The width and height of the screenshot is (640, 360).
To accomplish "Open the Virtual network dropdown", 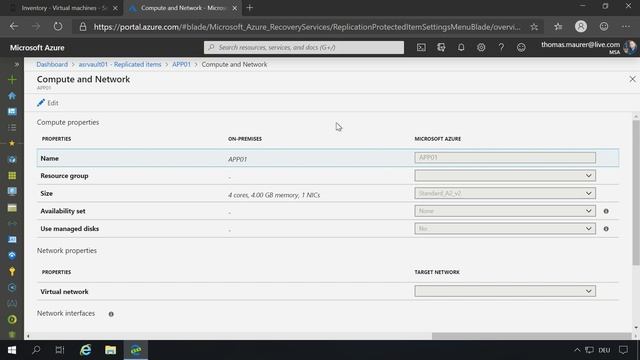I will [x=505, y=291].
